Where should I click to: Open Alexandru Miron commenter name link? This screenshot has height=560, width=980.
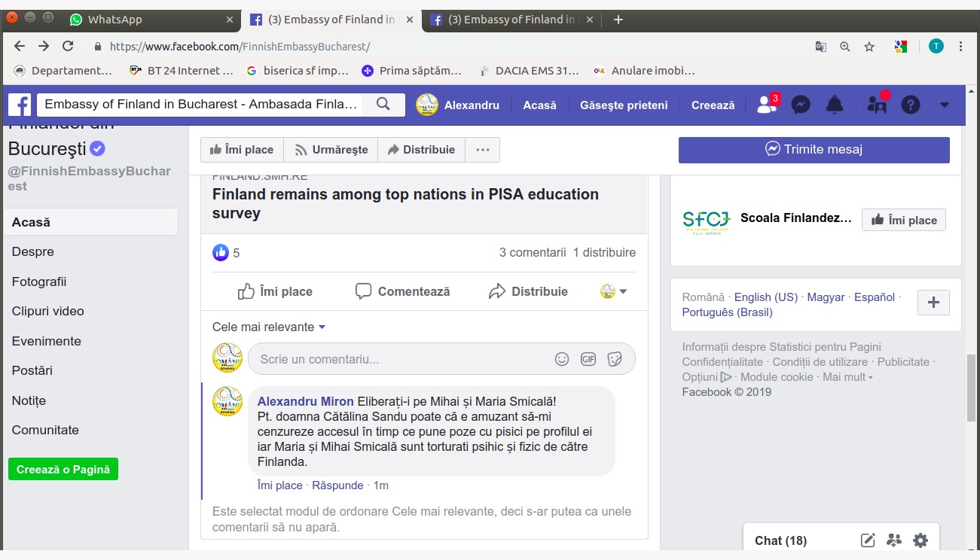(x=306, y=401)
